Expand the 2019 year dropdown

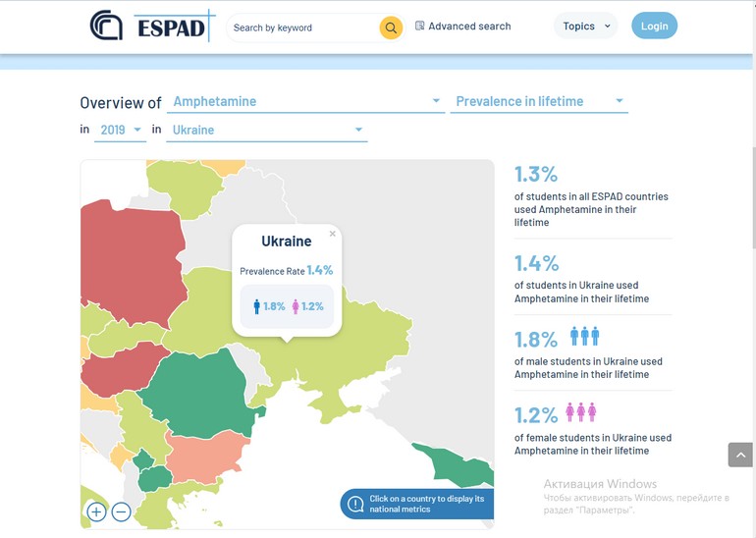click(x=136, y=130)
